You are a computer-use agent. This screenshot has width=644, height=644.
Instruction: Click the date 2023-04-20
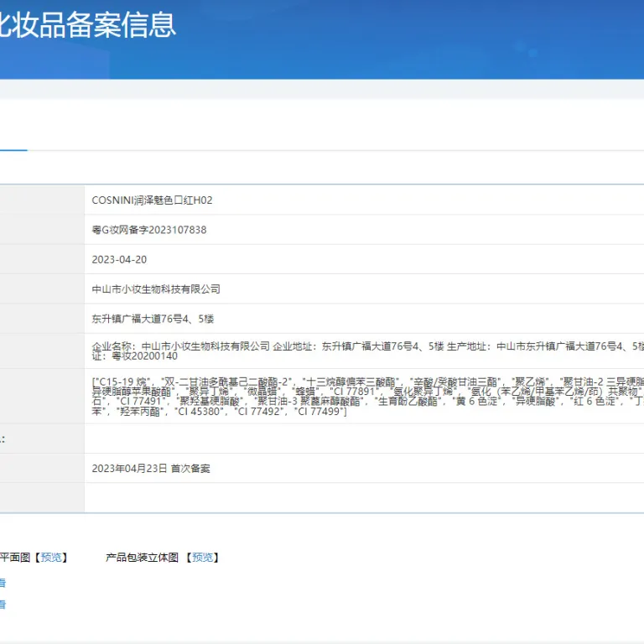(x=119, y=260)
